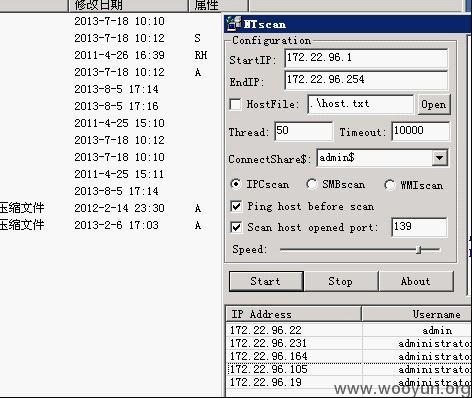Toggle Scan host opened port checkbox
472x398 pixels.
236,227
